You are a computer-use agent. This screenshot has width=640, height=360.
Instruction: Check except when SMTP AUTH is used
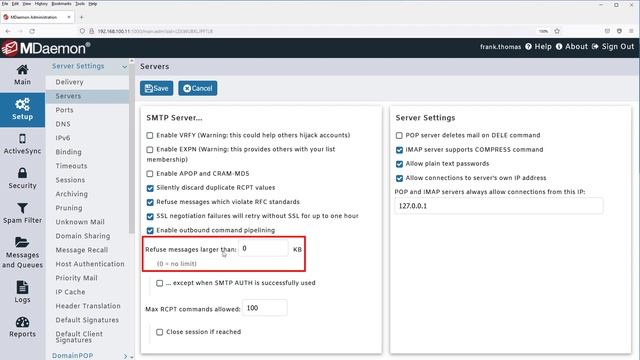point(160,283)
